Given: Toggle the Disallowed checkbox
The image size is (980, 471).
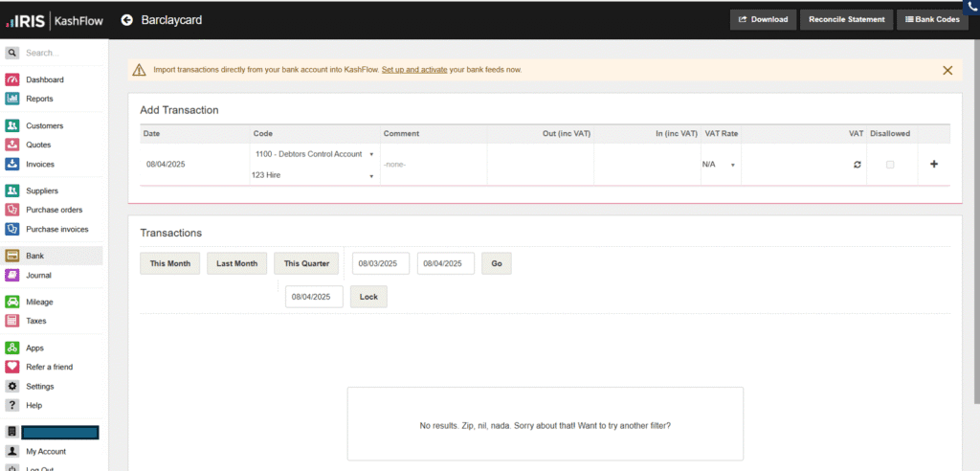Looking at the screenshot, I should [890, 165].
